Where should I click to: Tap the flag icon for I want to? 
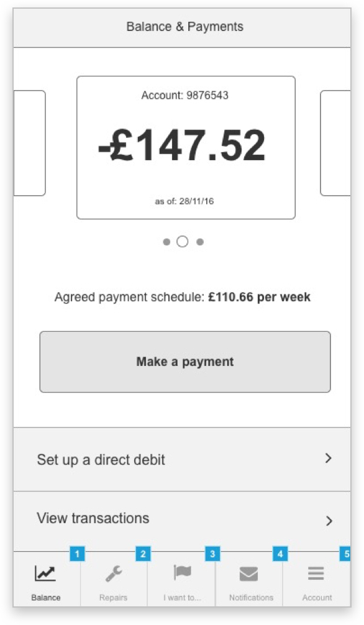tap(182, 573)
